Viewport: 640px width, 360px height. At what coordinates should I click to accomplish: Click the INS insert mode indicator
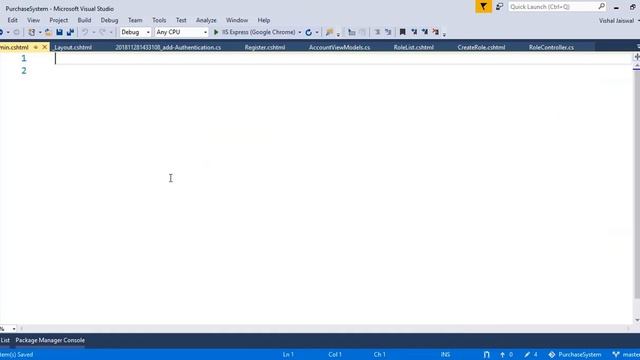point(445,355)
